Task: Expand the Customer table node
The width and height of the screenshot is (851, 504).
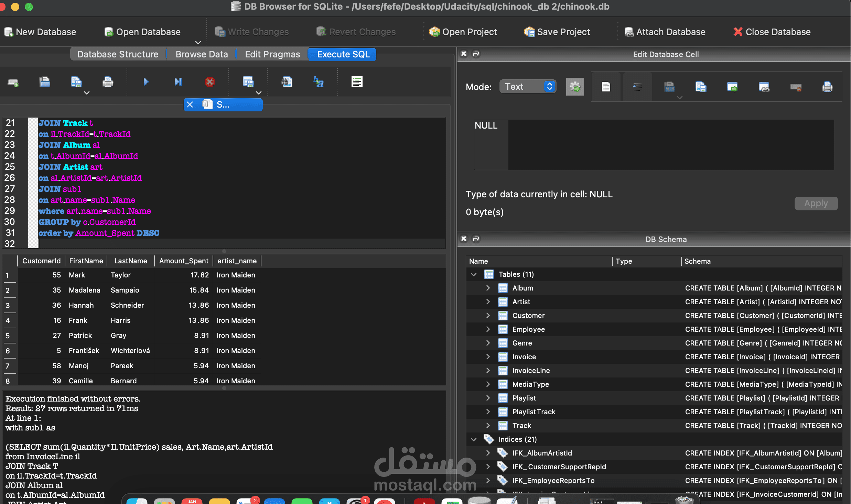Action: coord(487,316)
